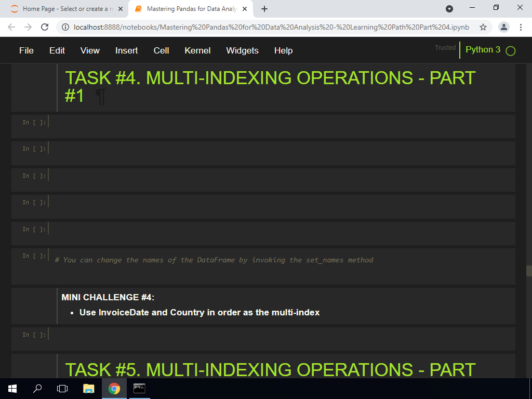
Task: Click the set_names method comment line
Action: [214, 260]
